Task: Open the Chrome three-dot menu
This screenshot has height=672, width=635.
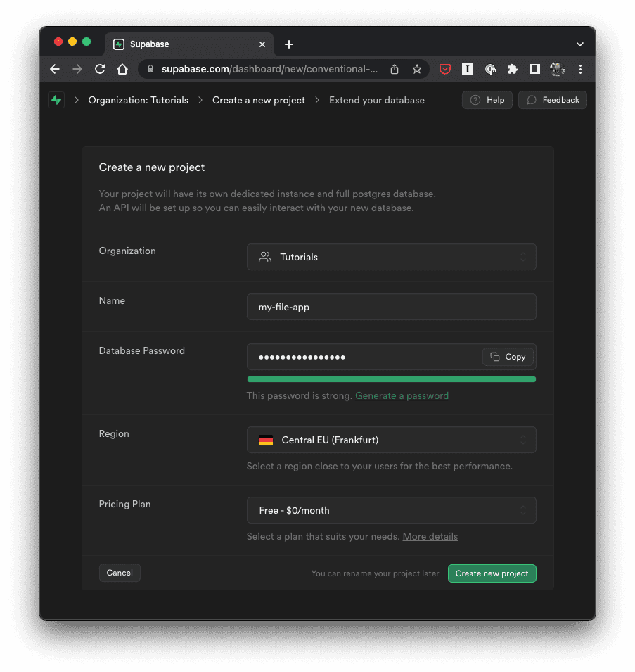Action: coord(580,69)
